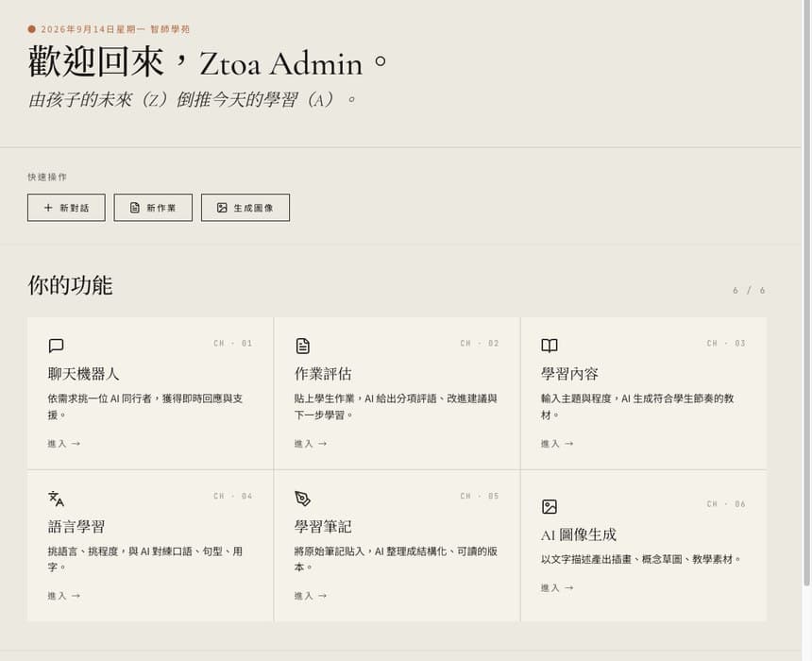This screenshot has width=812, height=661.
Task: Click the vertical page scrollbar
Action: 806,293
